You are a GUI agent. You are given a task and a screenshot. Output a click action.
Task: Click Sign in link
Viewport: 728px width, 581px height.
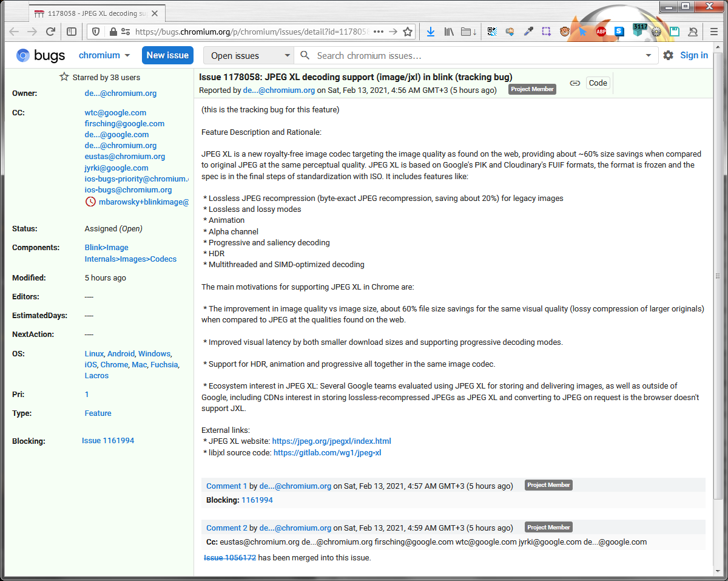694,55
